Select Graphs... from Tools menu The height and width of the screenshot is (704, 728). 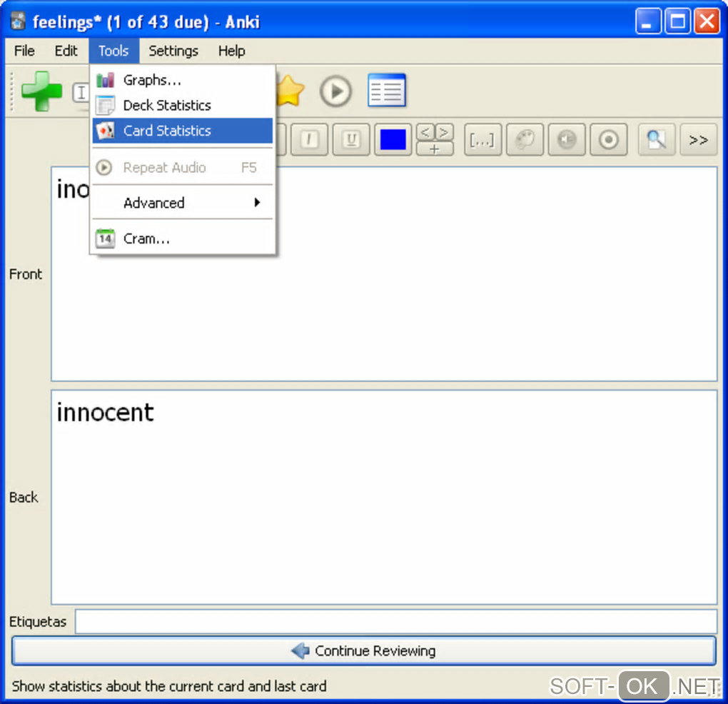(x=183, y=80)
